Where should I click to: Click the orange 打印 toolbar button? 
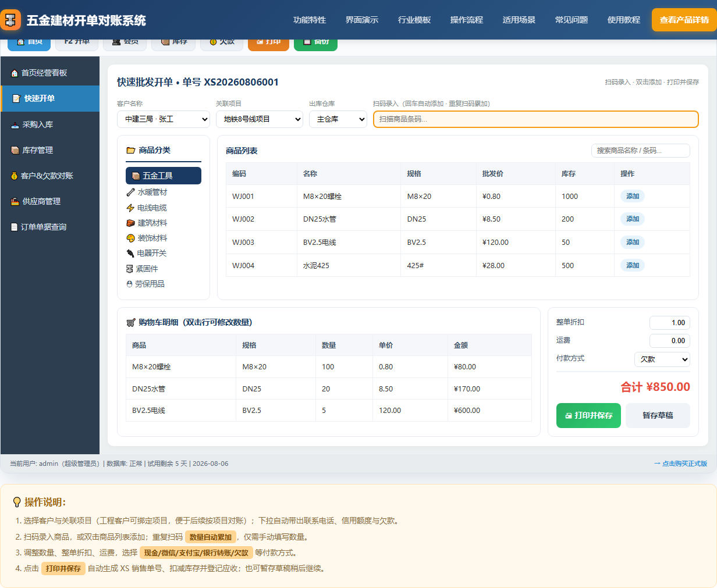pyautogui.click(x=268, y=44)
